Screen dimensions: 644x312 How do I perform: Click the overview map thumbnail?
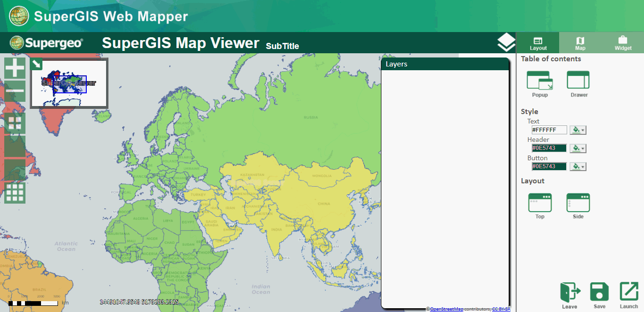(x=69, y=83)
